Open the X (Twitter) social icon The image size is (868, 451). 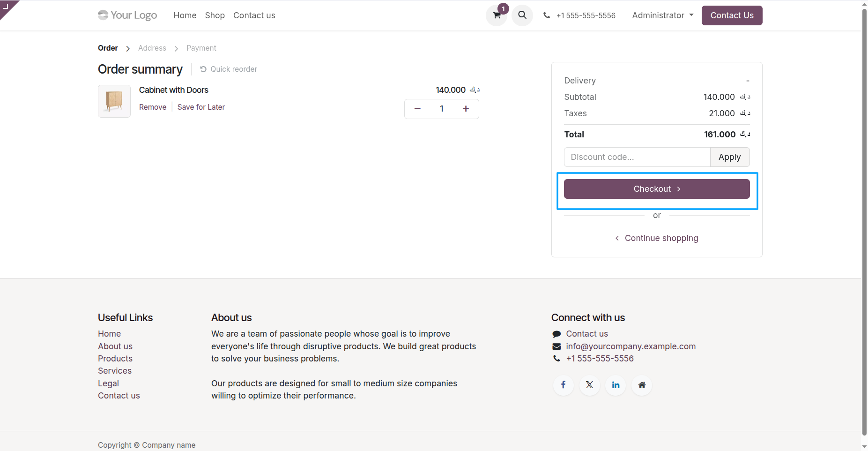(x=590, y=385)
